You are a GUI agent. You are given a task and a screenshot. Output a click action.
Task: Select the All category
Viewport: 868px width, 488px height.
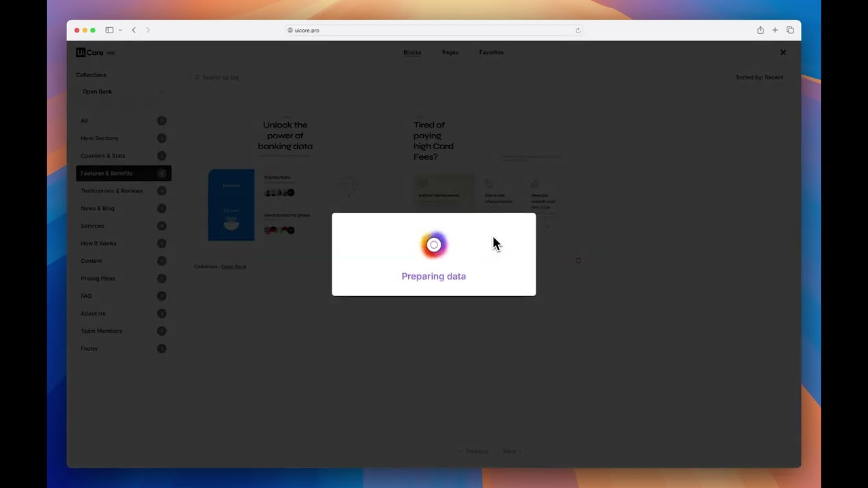pos(123,121)
